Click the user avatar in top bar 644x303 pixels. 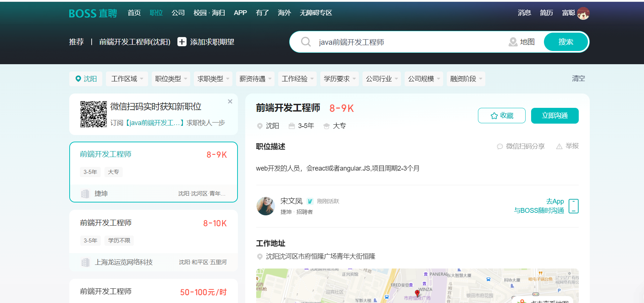pyautogui.click(x=583, y=13)
